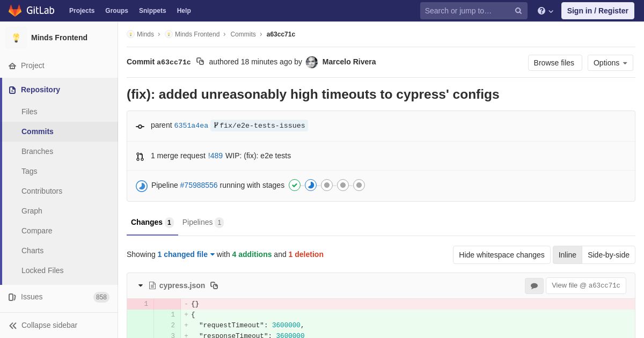Click the fourth pipeline stage icon
The image size is (644, 338).
343,185
